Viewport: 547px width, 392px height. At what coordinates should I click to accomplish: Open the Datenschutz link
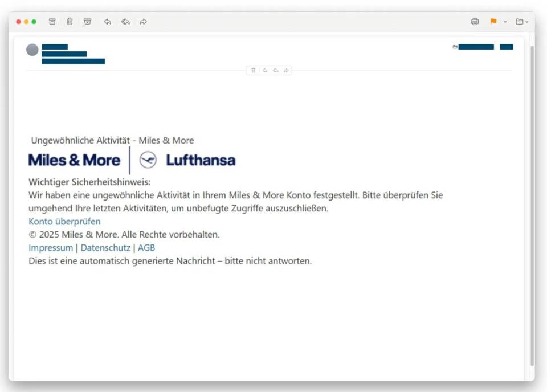[x=105, y=248]
